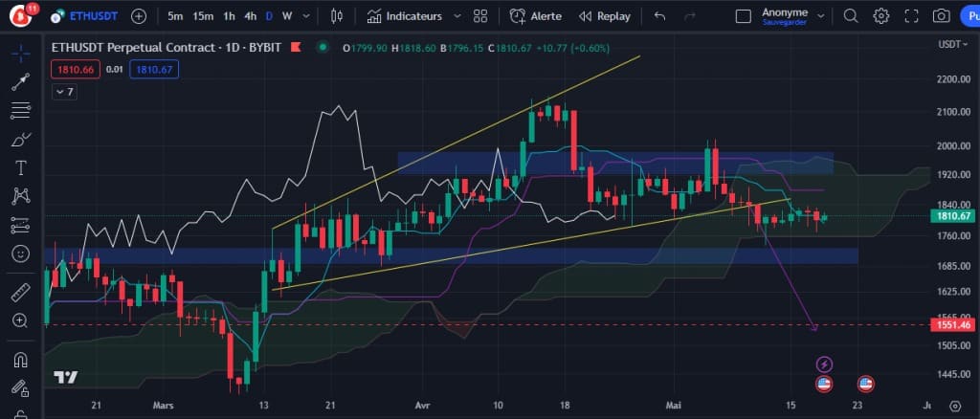Switch to the D daily timeframe
This screenshot has width=980, height=419.
click(x=269, y=16)
